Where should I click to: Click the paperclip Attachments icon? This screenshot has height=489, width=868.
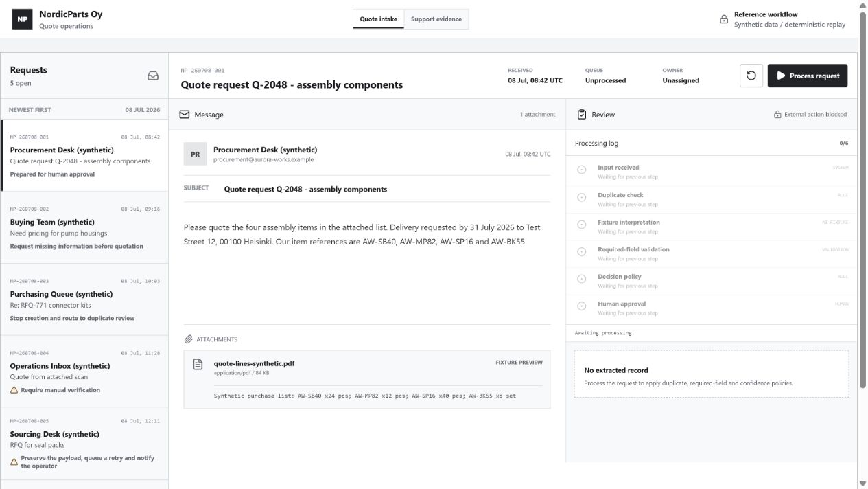[188, 339]
